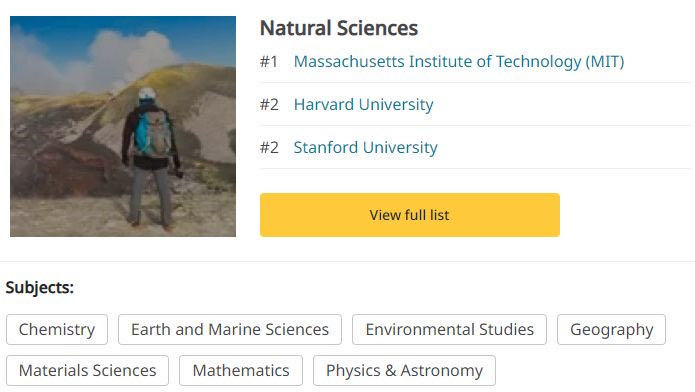This screenshot has width=695, height=392.
Task: Select the Earth and Marine Sciences tag
Action: 230,329
